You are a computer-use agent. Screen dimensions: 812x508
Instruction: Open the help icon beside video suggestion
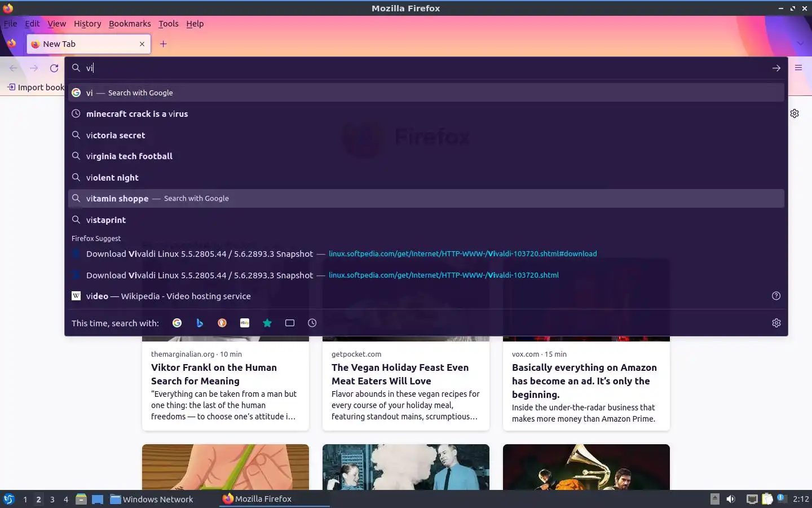[776, 296]
